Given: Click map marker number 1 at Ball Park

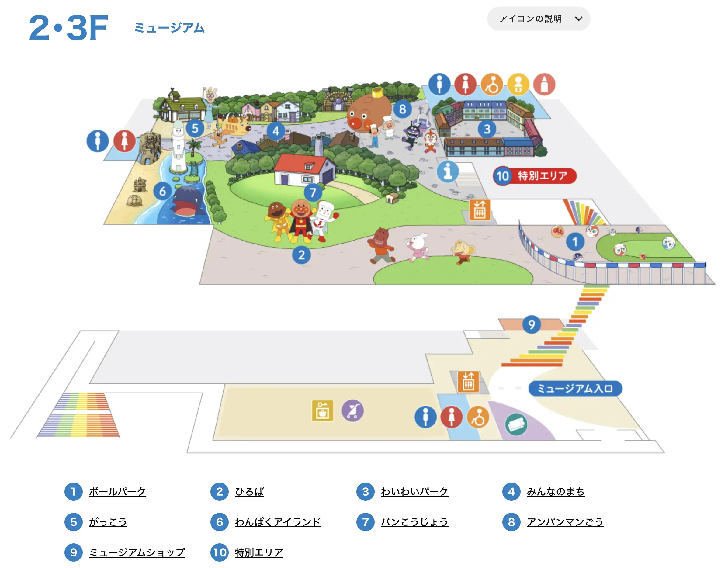Looking at the screenshot, I should point(575,242).
